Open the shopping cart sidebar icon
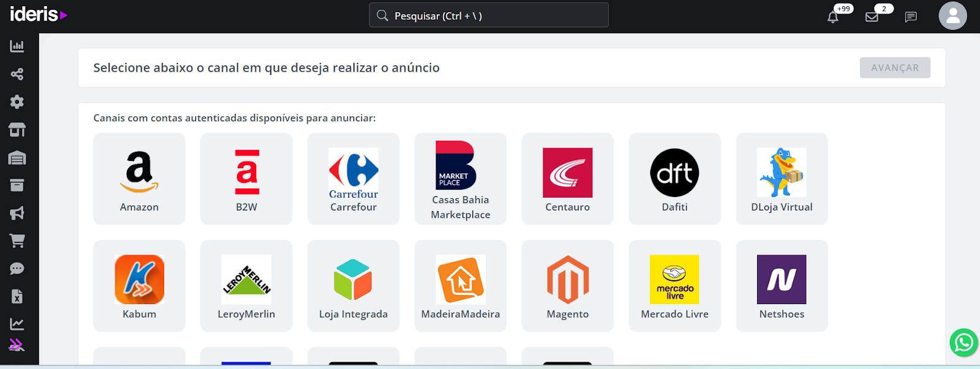 tap(17, 241)
